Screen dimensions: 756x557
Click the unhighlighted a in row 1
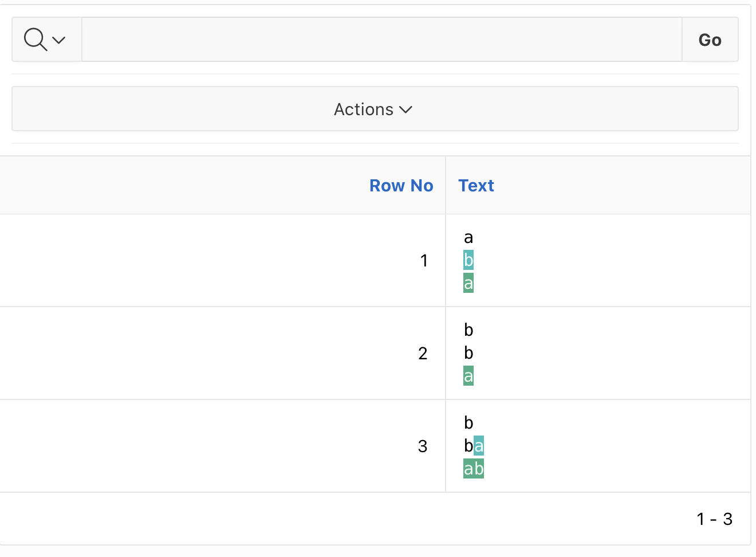[468, 237]
